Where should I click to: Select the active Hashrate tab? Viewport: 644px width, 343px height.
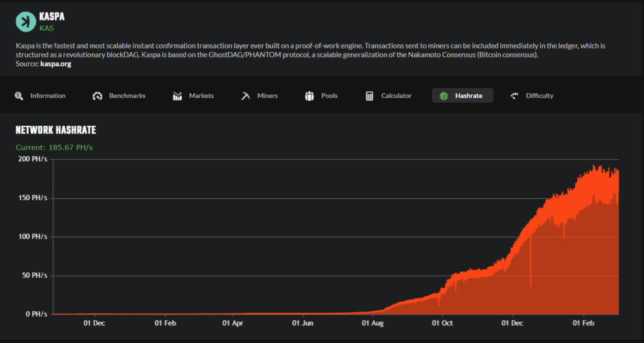462,96
